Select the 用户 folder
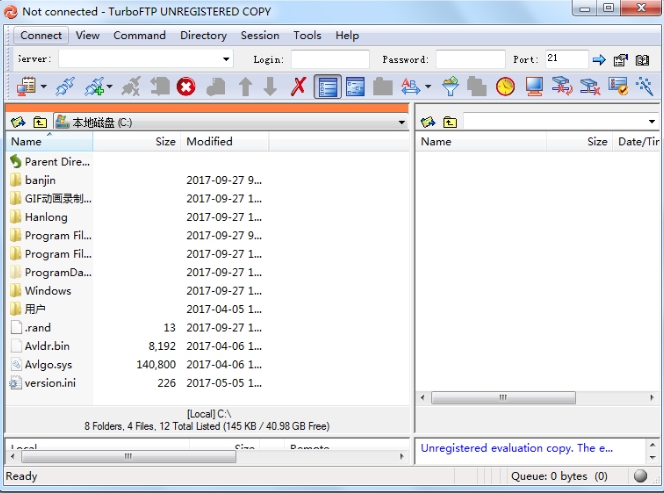The width and height of the screenshot is (664, 493). pos(28,309)
